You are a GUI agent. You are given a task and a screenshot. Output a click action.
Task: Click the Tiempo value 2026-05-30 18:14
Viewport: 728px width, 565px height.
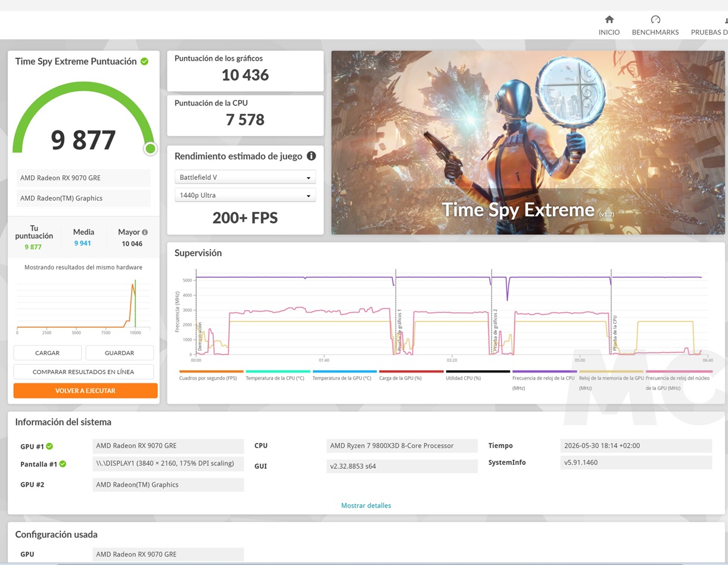tap(636, 446)
